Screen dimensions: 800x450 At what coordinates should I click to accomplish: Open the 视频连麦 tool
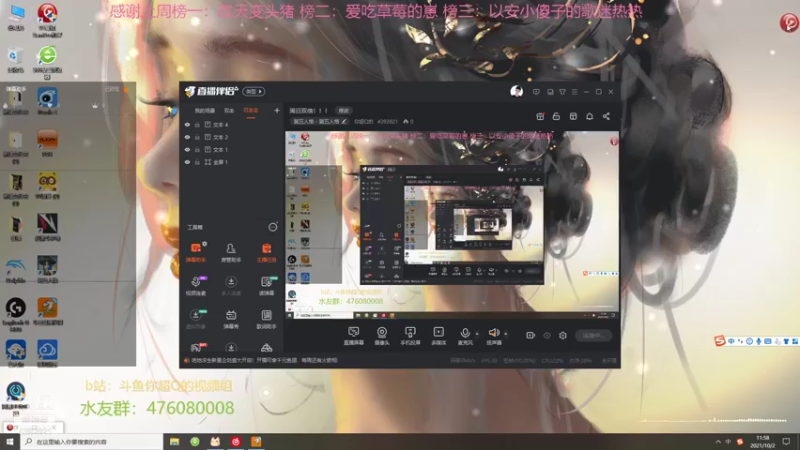(196, 286)
